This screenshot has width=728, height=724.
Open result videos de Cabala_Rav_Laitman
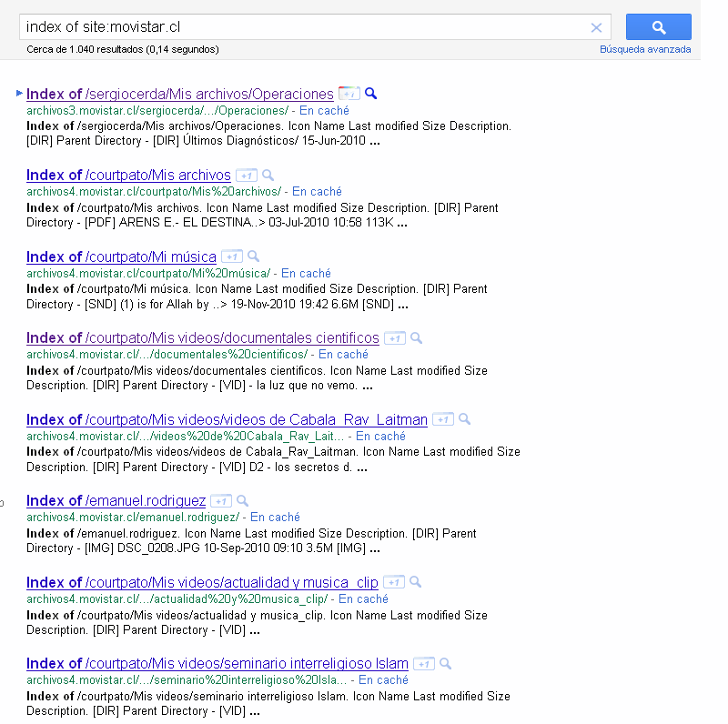pyautogui.click(x=227, y=420)
